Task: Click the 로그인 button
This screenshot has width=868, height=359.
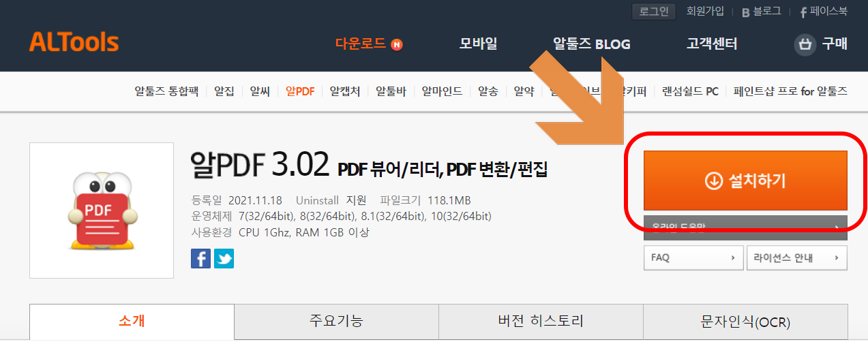Action: coord(654,11)
